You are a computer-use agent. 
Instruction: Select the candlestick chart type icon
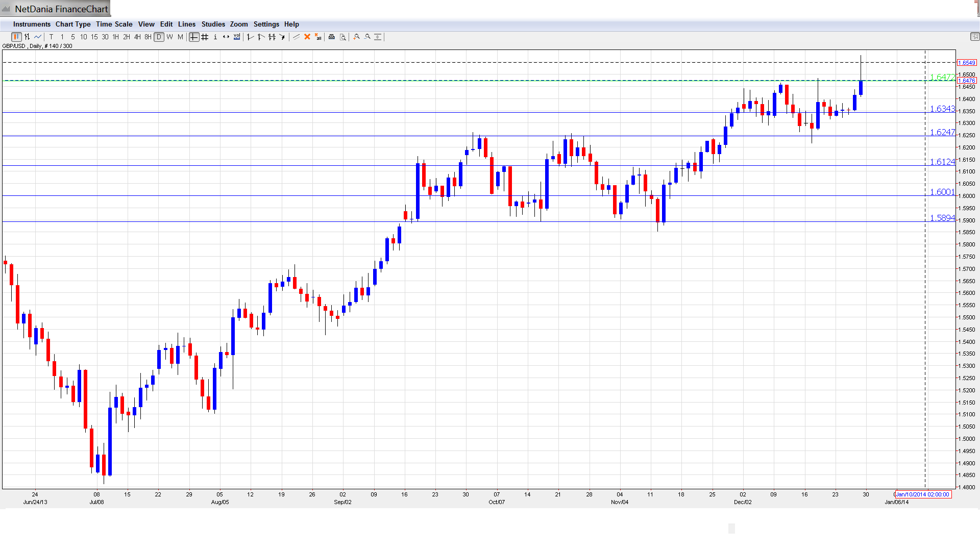click(x=16, y=37)
